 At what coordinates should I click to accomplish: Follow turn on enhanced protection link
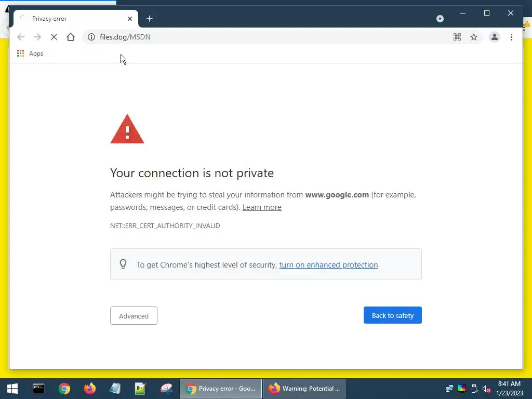pos(328,265)
